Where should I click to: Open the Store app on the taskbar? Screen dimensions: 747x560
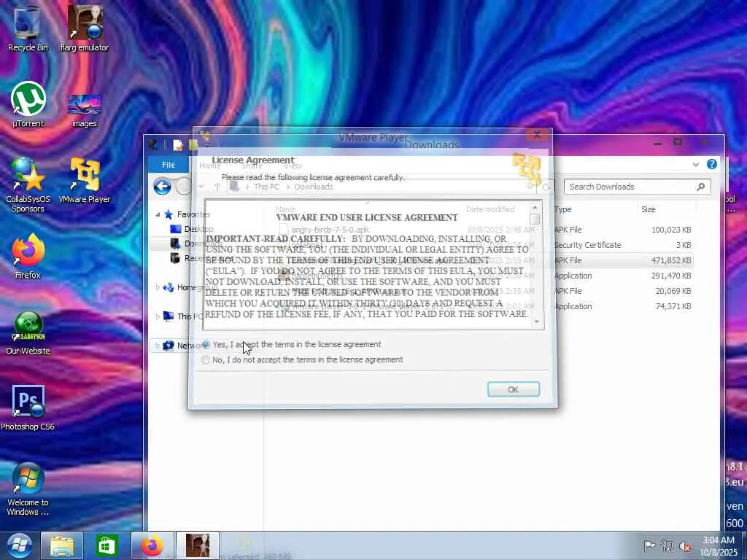pos(107,545)
